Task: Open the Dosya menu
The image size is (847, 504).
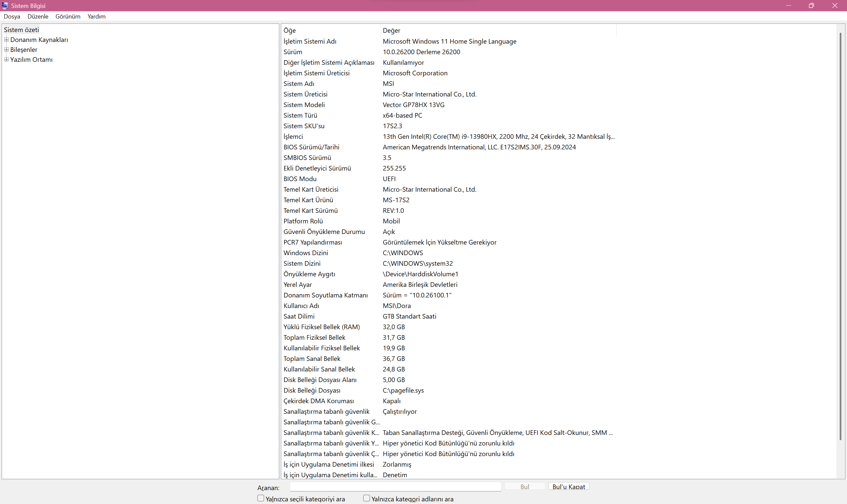Action: 12,16
